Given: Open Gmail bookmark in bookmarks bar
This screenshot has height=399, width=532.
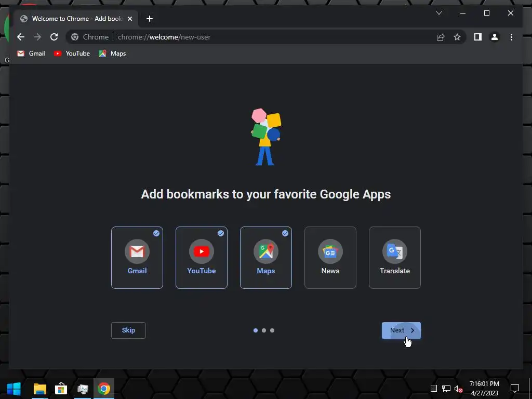Looking at the screenshot, I should [31, 54].
